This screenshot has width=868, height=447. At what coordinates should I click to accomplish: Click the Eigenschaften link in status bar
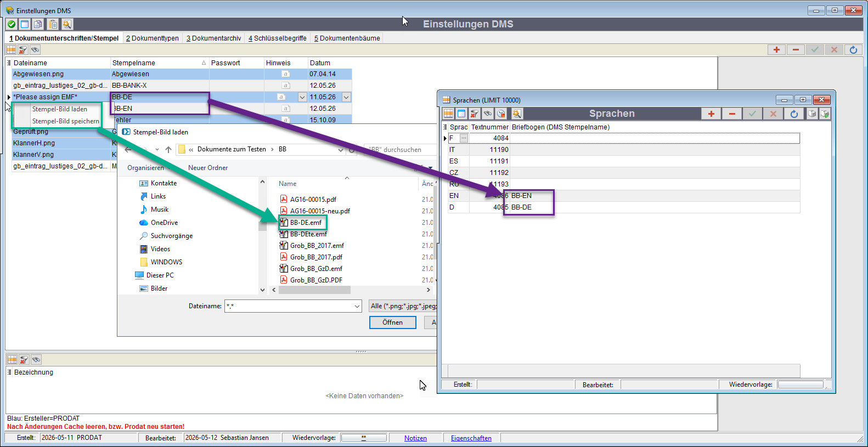tap(471, 438)
